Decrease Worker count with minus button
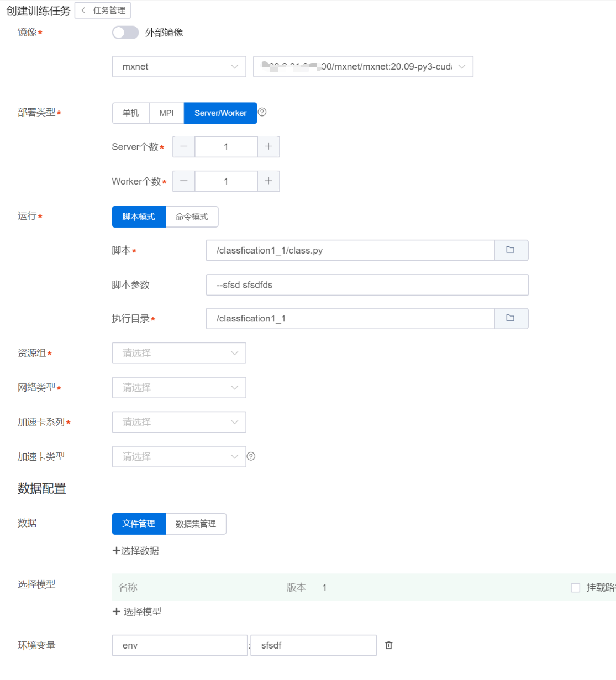The image size is (616, 680). pos(184,181)
